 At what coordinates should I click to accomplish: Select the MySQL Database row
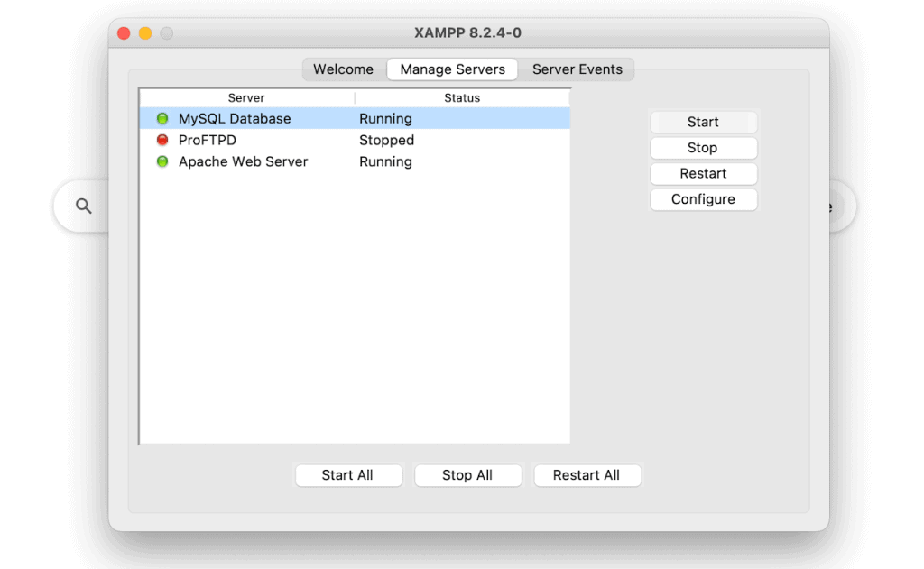pyautogui.click(x=355, y=118)
